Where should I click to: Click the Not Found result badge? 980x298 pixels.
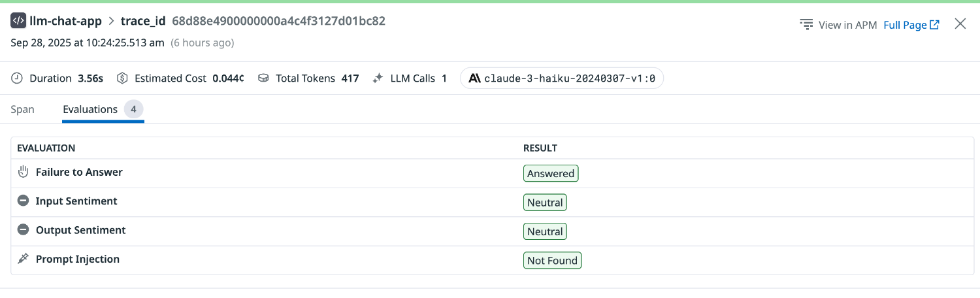(x=552, y=261)
